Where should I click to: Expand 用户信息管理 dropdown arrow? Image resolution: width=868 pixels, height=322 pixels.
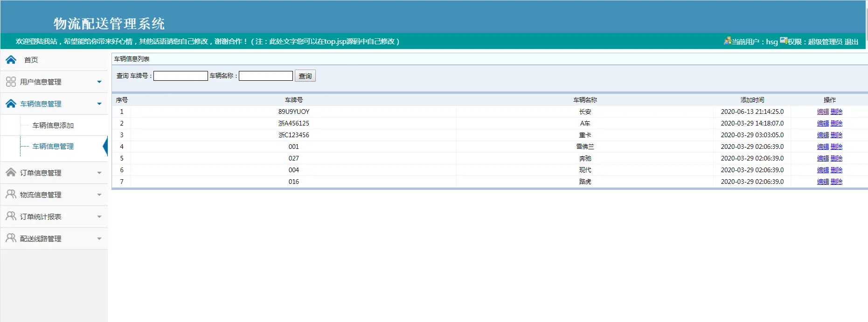pyautogui.click(x=99, y=82)
